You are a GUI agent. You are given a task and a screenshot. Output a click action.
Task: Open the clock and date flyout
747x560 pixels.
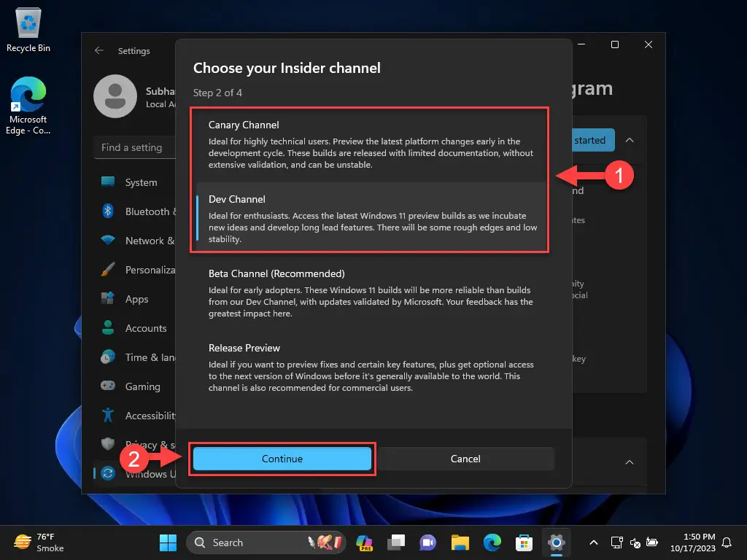[x=693, y=542]
